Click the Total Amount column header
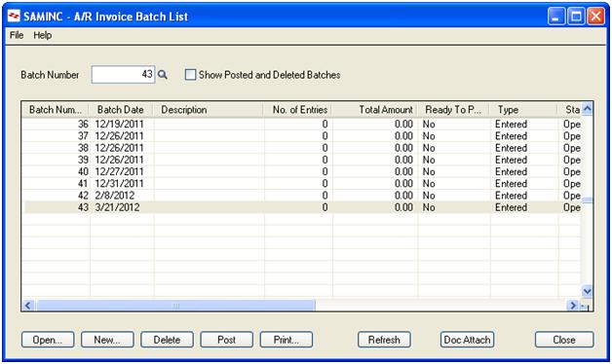612x364 pixels. [374, 110]
